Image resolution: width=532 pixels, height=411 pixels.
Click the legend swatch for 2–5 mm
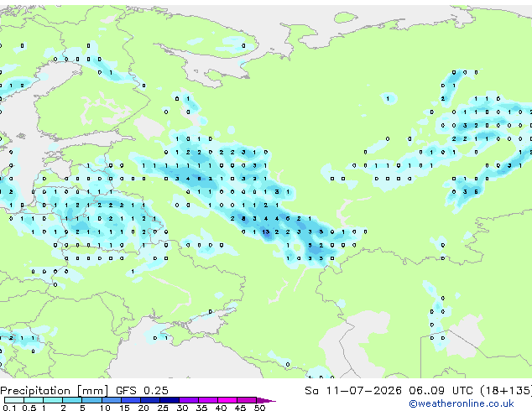[72, 400]
